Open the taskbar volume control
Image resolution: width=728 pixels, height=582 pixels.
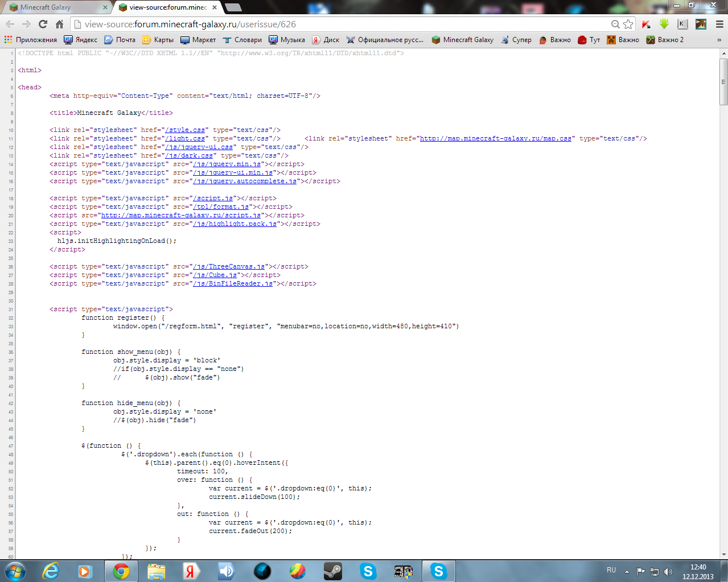pyautogui.click(x=668, y=571)
